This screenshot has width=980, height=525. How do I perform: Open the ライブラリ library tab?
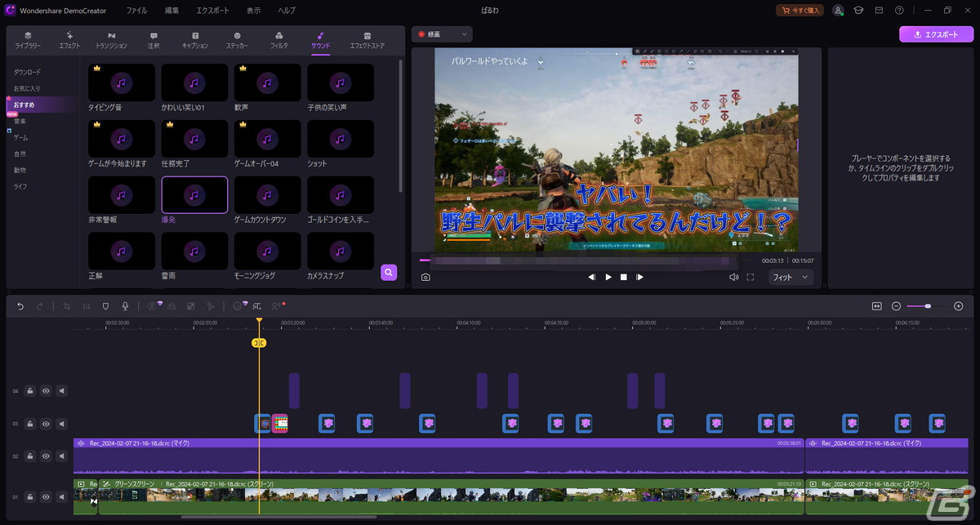point(28,40)
